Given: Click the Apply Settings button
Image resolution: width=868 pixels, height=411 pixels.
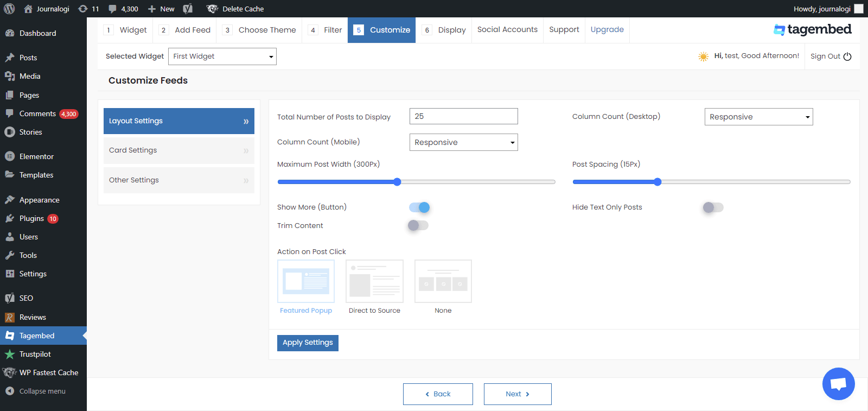Looking at the screenshot, I should point(308,343).
